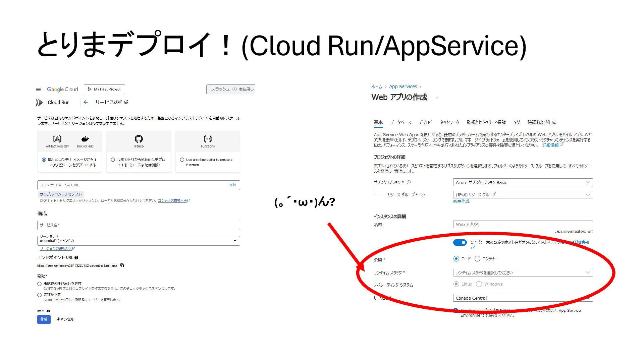Toggle the secure unique default hostname switch
The image size is (644, 362).
460,243
